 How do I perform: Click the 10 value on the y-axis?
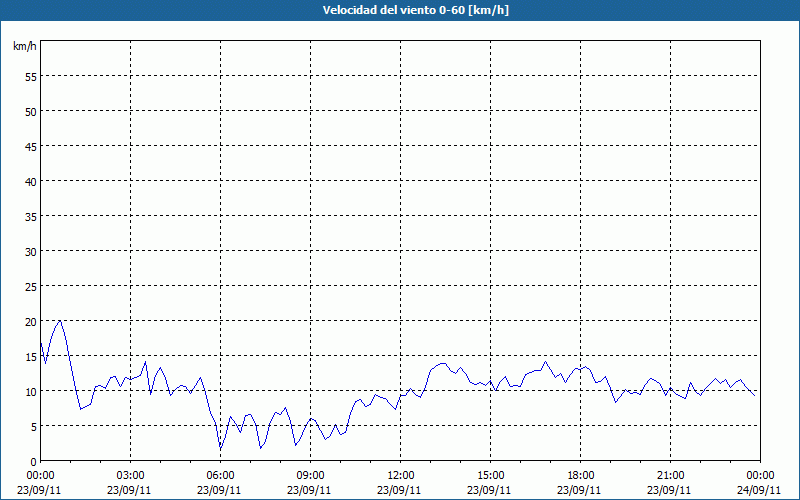[x=31, y=392]
